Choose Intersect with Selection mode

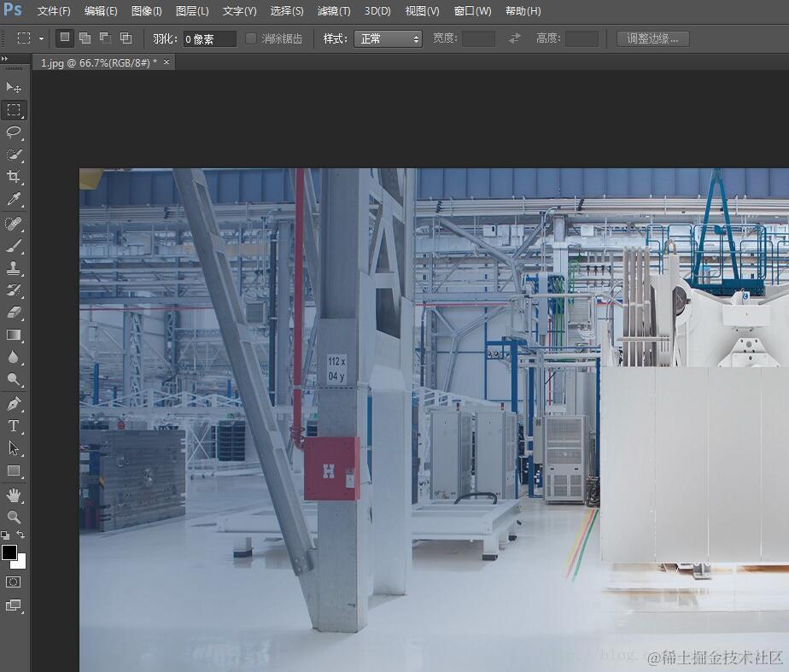(126, 38)
